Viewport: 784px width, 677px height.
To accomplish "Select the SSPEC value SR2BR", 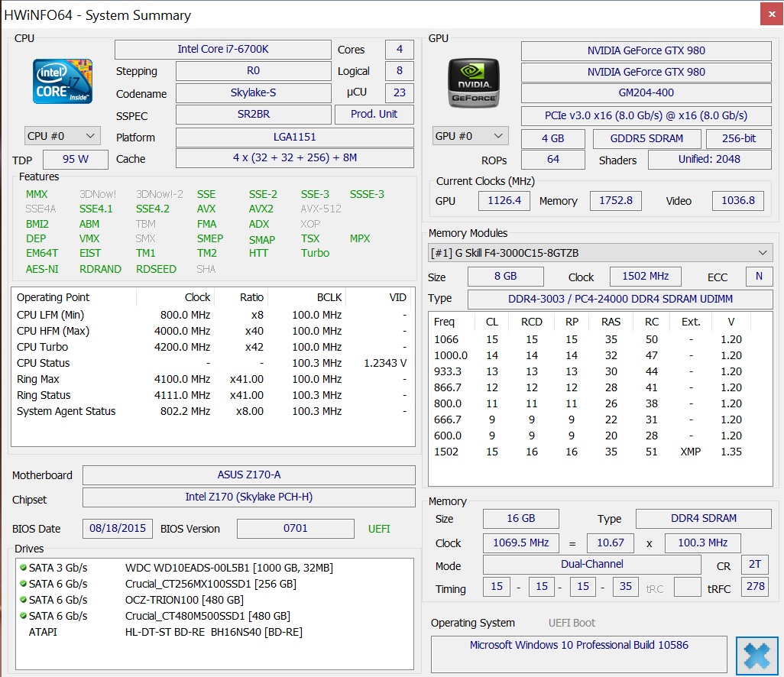I will tap(254, 115).
